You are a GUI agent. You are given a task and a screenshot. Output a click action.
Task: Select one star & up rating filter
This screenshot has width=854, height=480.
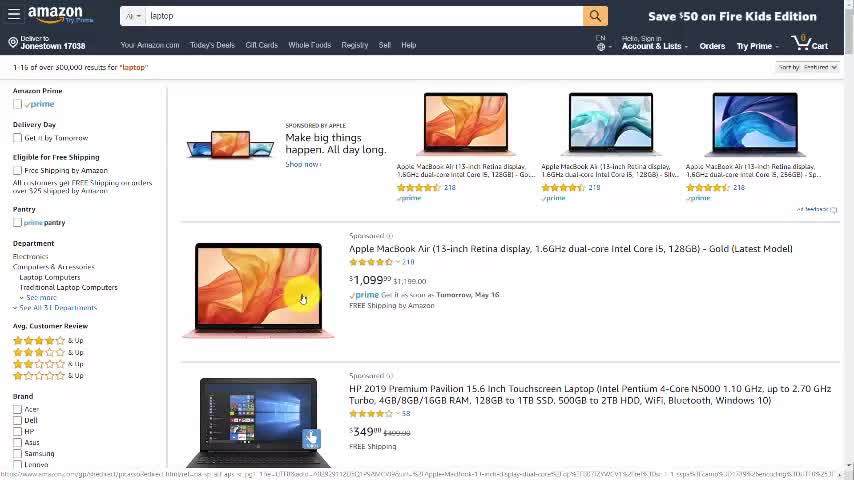coord(48,376)
